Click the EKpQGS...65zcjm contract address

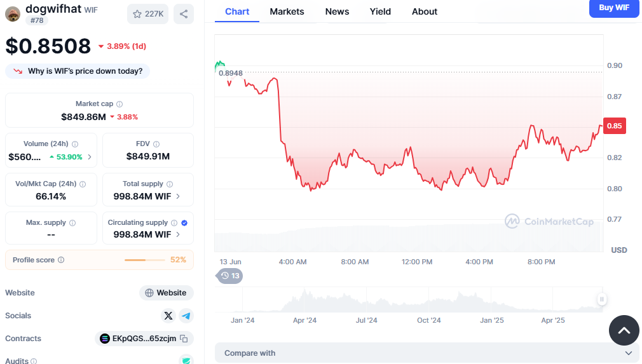(144, 339)
